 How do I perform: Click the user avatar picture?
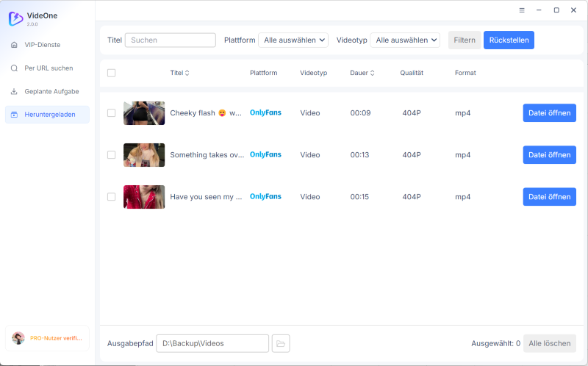coord(18,338)
